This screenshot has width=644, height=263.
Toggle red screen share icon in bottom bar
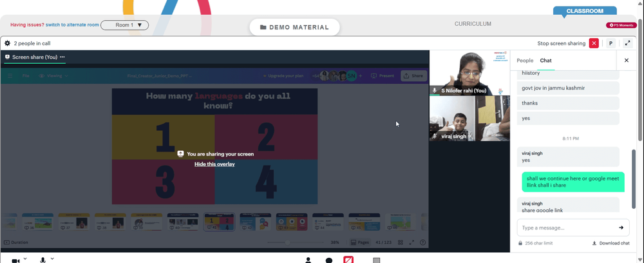(x=348, y=260)
